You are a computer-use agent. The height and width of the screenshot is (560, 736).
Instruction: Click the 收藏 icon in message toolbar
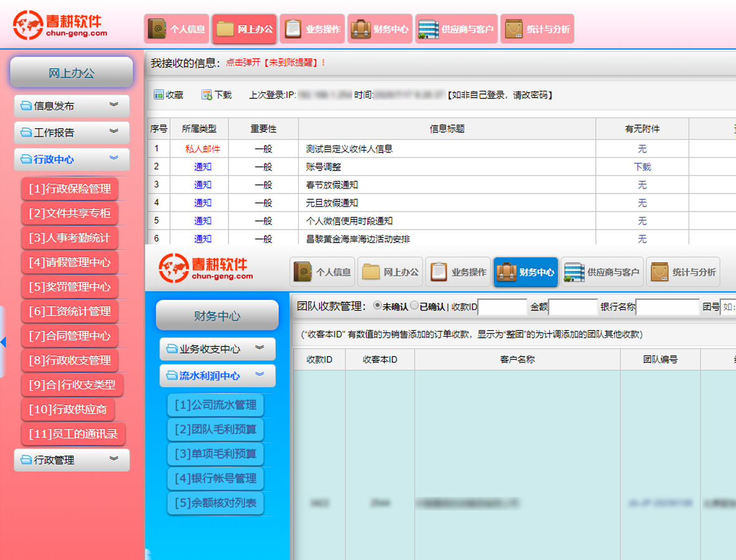(159, 95)
